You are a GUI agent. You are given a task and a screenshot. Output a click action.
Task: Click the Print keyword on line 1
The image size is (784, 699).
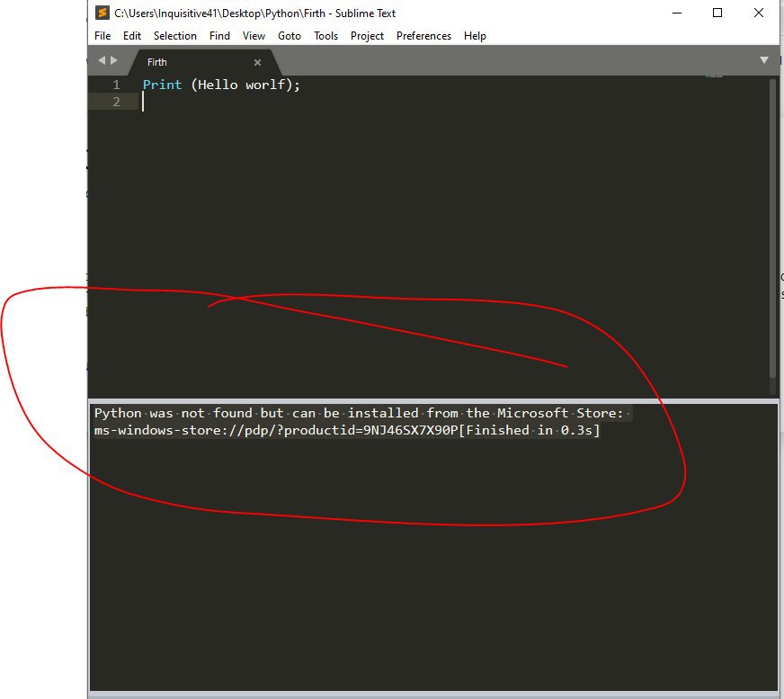pos(162,85)
